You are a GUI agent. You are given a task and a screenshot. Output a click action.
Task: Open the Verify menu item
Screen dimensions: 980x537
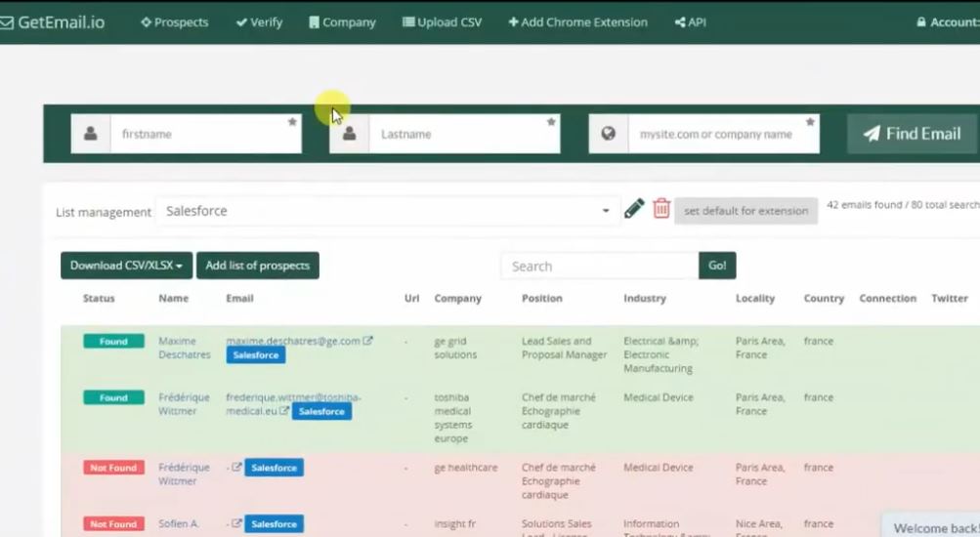259,22
